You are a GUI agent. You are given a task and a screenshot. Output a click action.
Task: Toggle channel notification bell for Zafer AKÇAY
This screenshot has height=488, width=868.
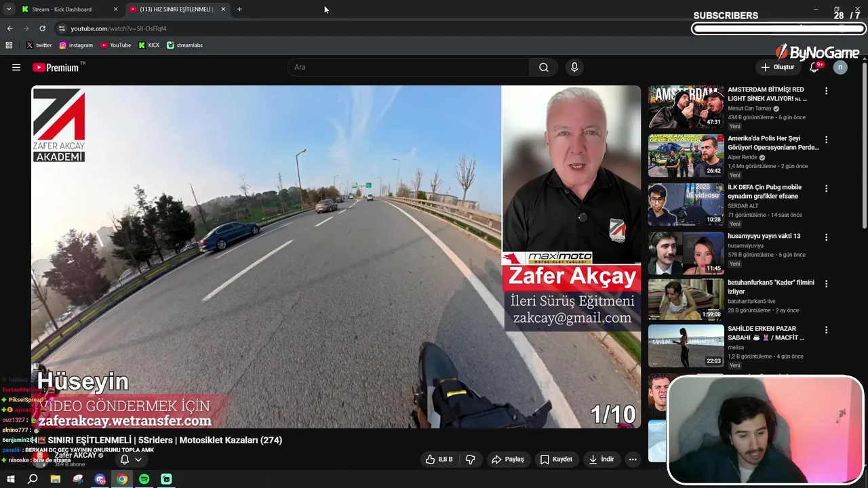pyautogui.click(x=125, y=460)
